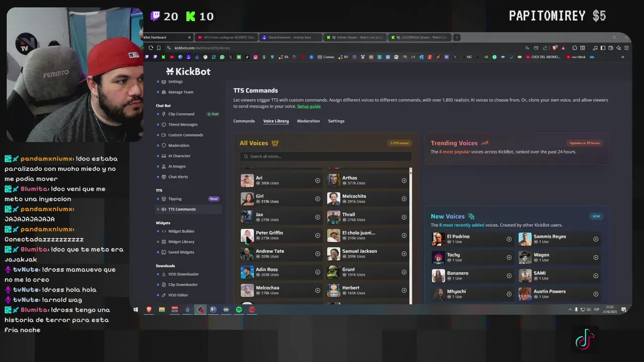Expand the bookmarks overflow chevron

pos(622,57)
